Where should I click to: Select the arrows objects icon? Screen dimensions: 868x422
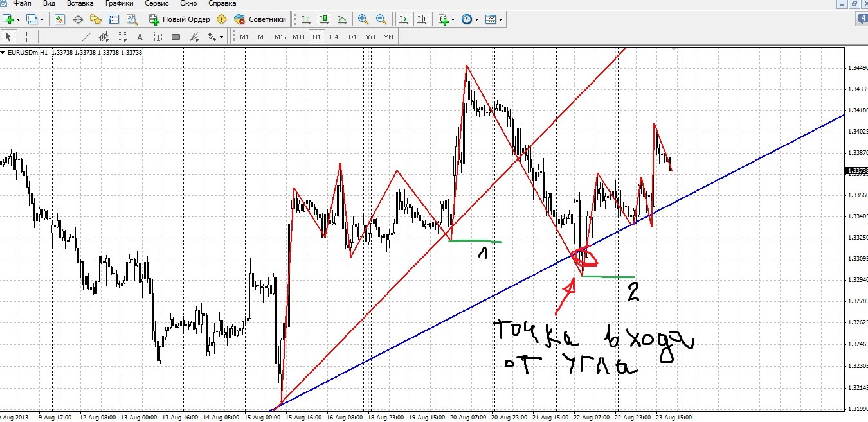pos(212,37)
